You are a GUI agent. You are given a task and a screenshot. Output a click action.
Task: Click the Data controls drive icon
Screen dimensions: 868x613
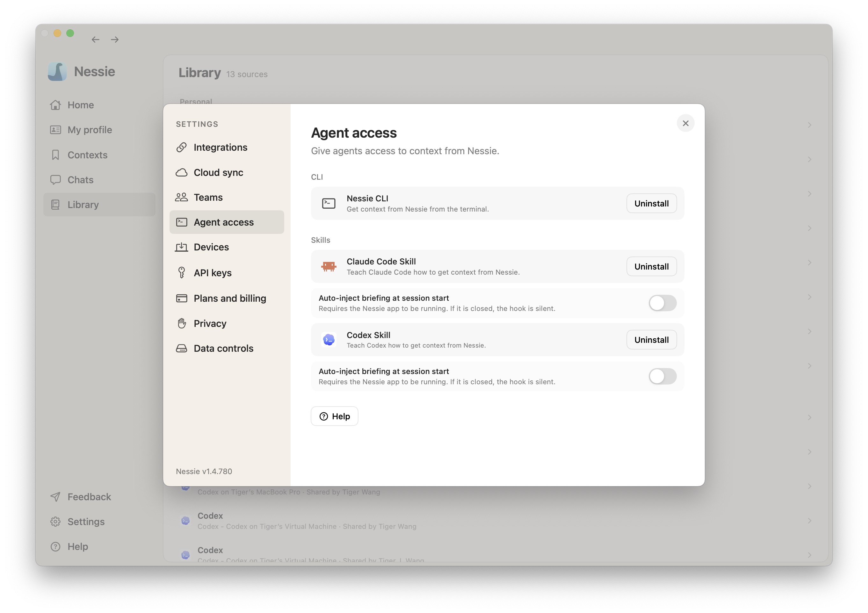(x=181, y=349)
